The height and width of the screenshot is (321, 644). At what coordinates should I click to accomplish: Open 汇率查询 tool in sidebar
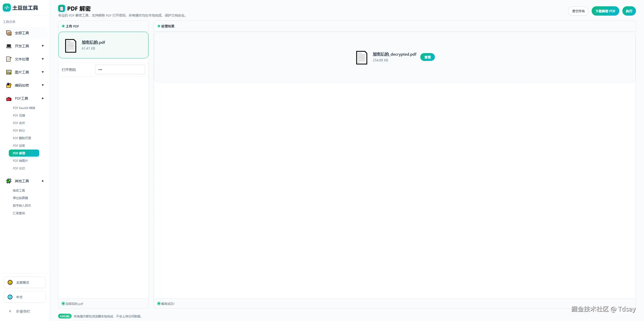(19, 213)
